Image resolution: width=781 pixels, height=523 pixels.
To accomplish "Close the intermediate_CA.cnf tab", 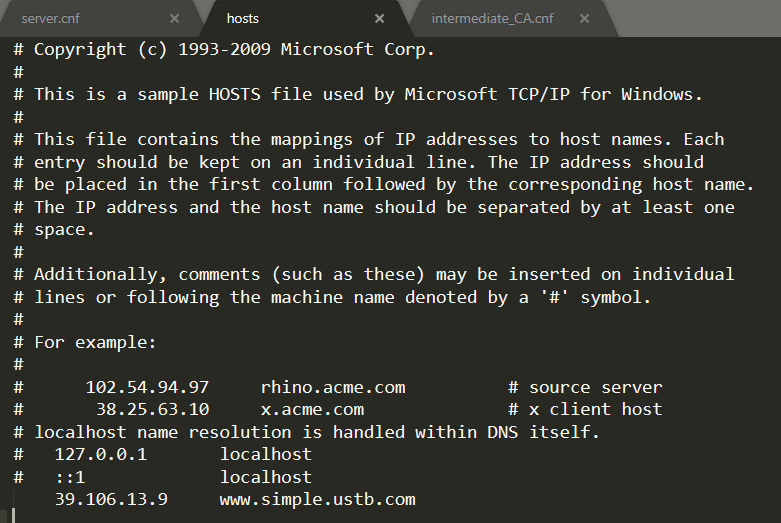I will pyautogui.click(x=585, y=18).
